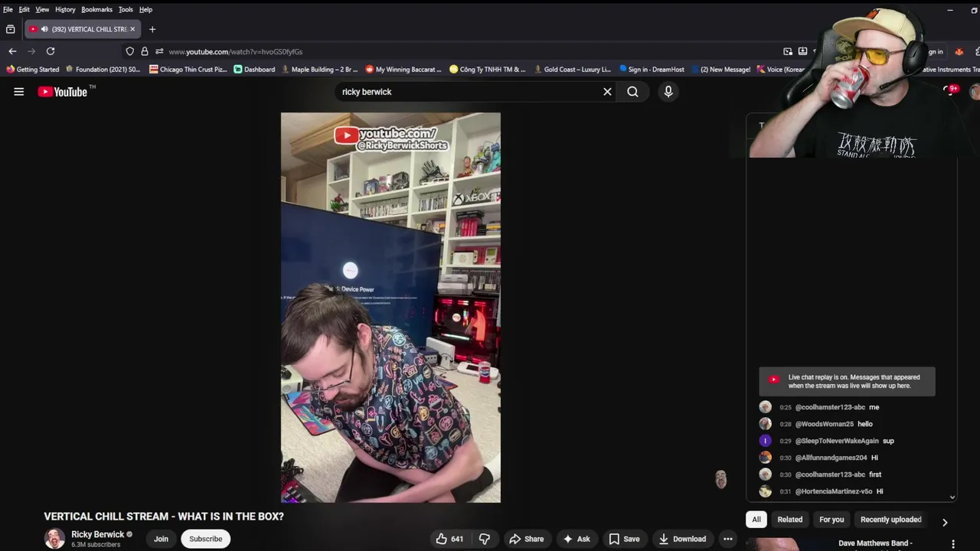Open Ricky Berwick's channel avatar
Screen dimensions: 980x551
pos(54,539)
